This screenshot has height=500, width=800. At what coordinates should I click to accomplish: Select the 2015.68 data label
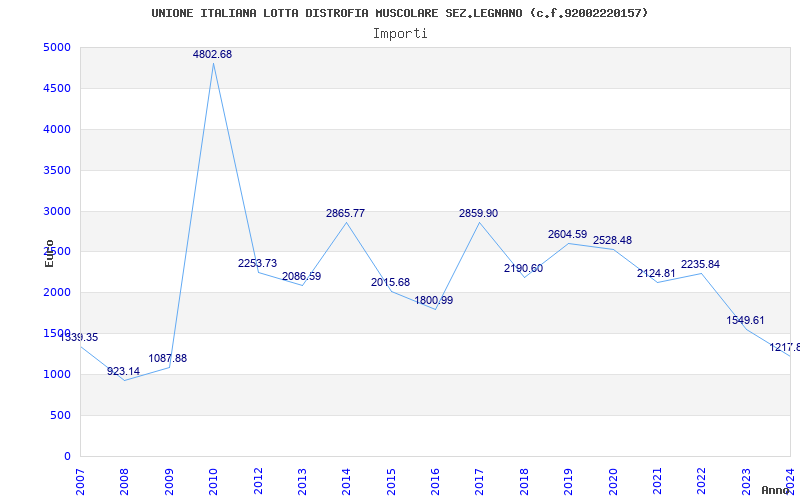coord(390,282)
